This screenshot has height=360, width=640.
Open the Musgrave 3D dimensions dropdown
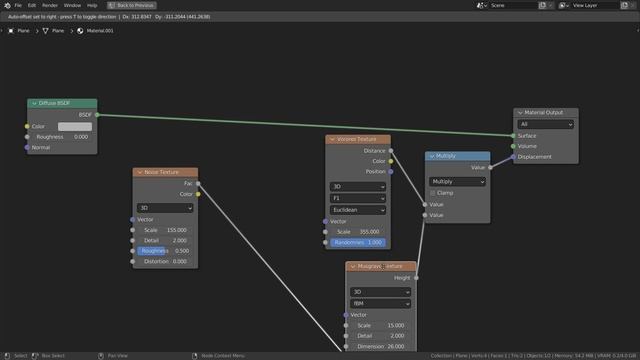point(380,292)
